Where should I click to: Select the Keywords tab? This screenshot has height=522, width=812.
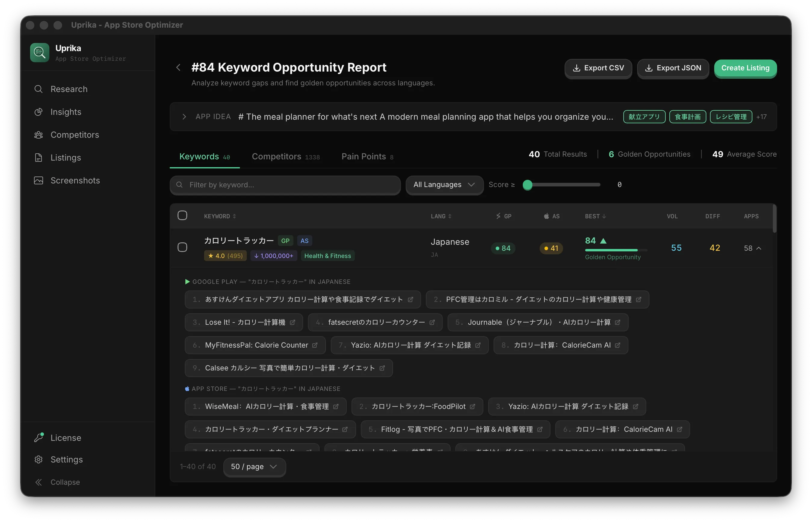coord(205,157)
